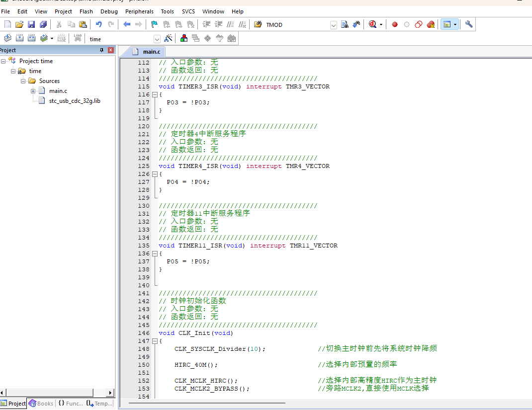Insert a breakpoint with red dot icon
532x410 pixels.
click(395, 24)
